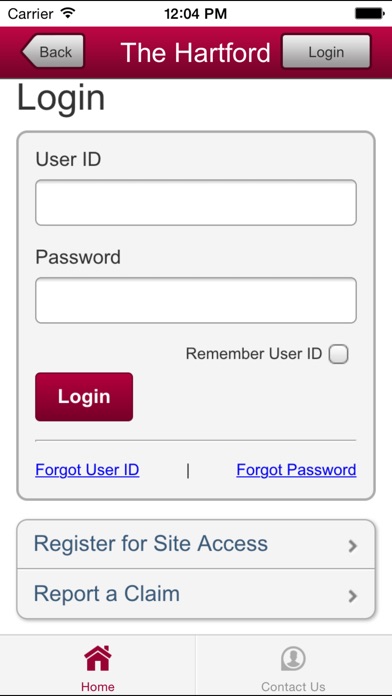Open the Contact Us person icon

point(293,659)
